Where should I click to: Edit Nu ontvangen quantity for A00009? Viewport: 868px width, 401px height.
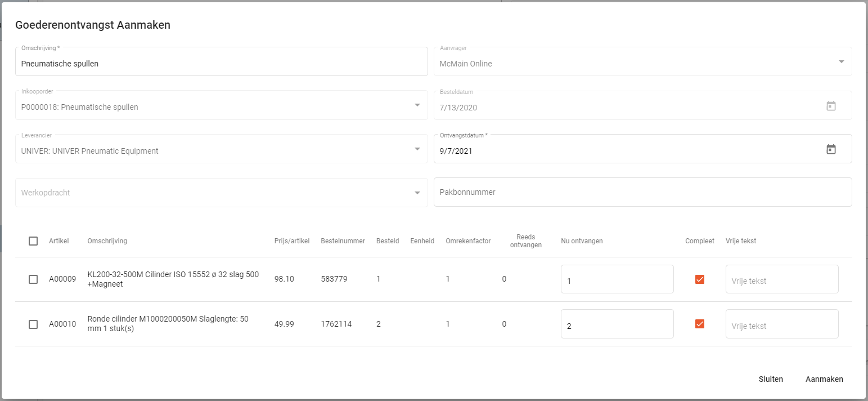point(617,280)
